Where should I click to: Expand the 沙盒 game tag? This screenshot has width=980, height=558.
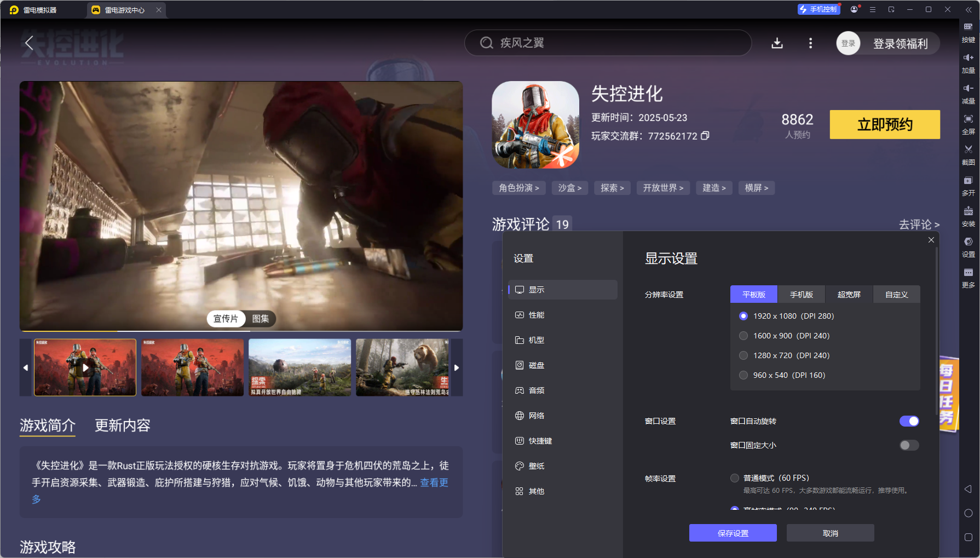[x=569, y=188]
